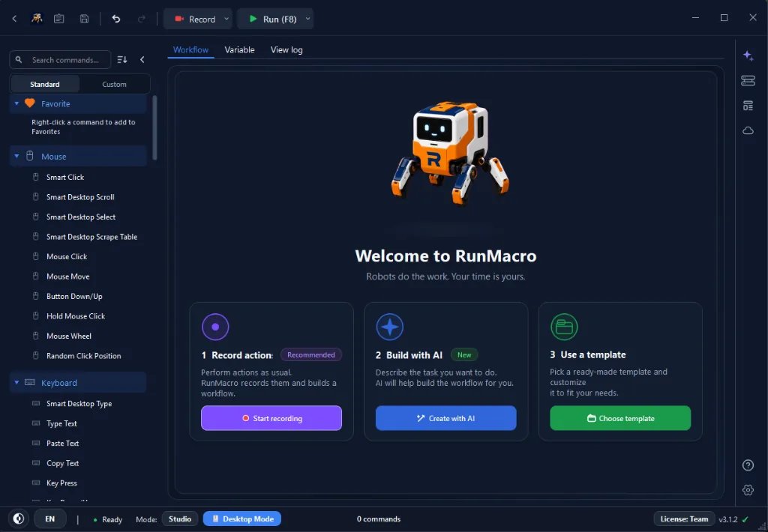Click the License: Team button
This screenshot has width=768, height=532.
coord(684,519)
